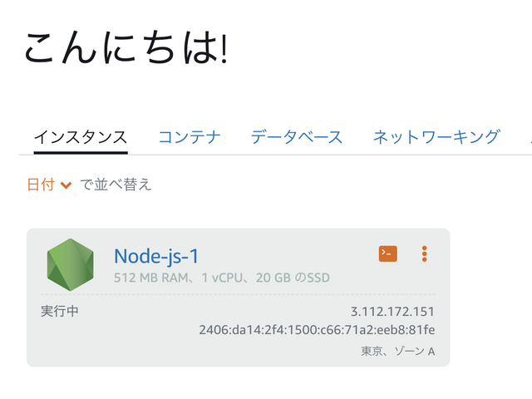Click the こんにちは! heading

click(126, 47)
